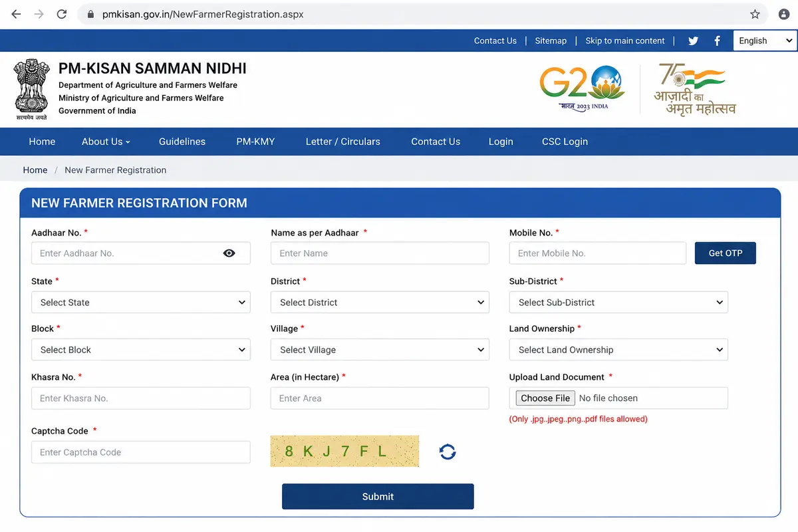
Task: Click the browser forward arrow
Action: (39, 14)
